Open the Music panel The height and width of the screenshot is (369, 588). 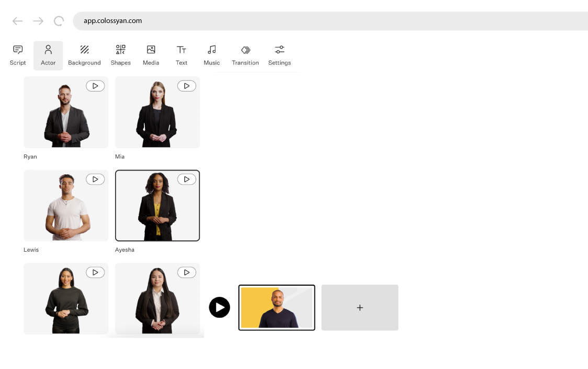pyautogui.click(x=211, y=55)
